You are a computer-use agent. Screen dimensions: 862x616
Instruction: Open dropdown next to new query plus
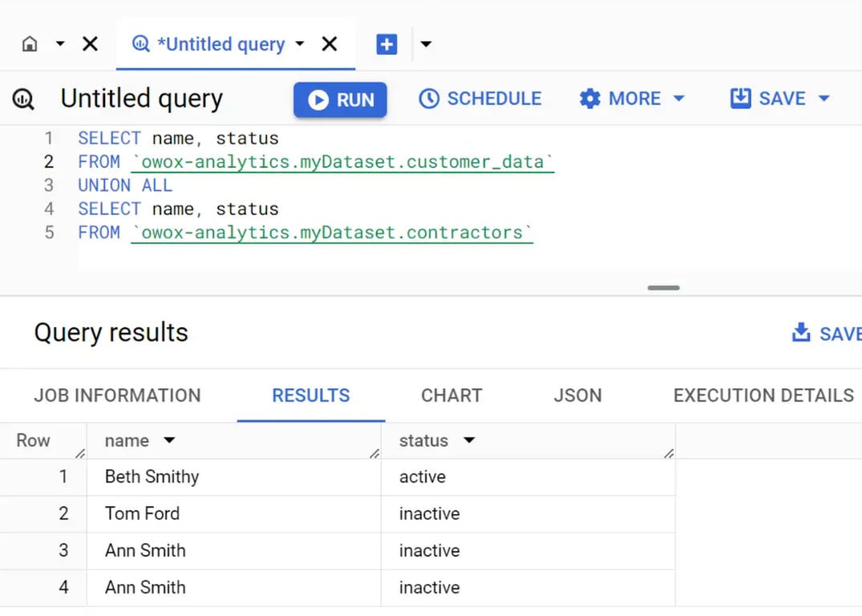[426, 44]
